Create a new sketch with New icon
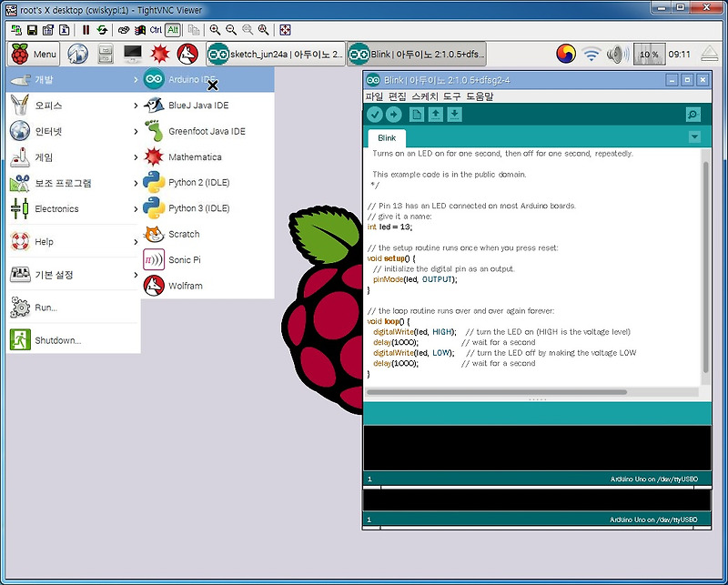This screenshot has width=728, height=585. (x=417, y=115)
